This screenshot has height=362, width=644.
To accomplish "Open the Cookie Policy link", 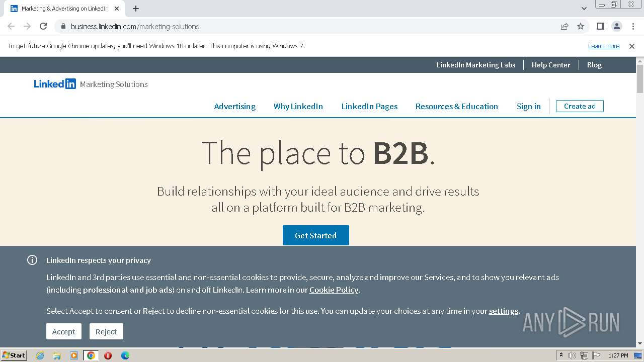I will pos(334,290).
